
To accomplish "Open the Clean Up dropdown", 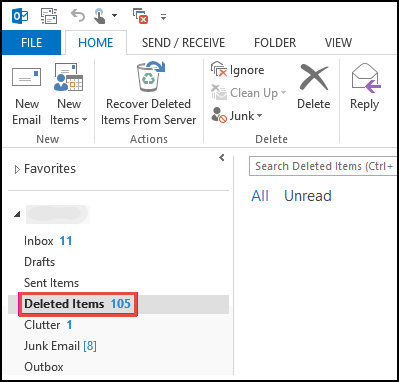I will click(249, 92).
